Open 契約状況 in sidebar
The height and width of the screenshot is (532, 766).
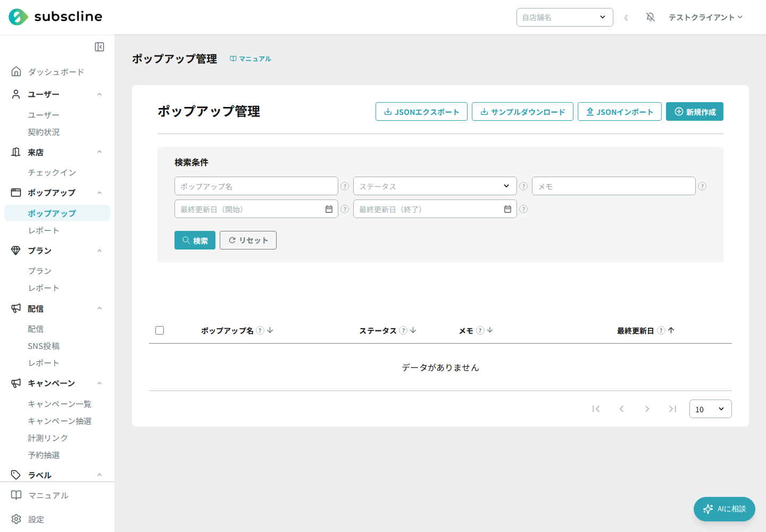tap(44, 132)
